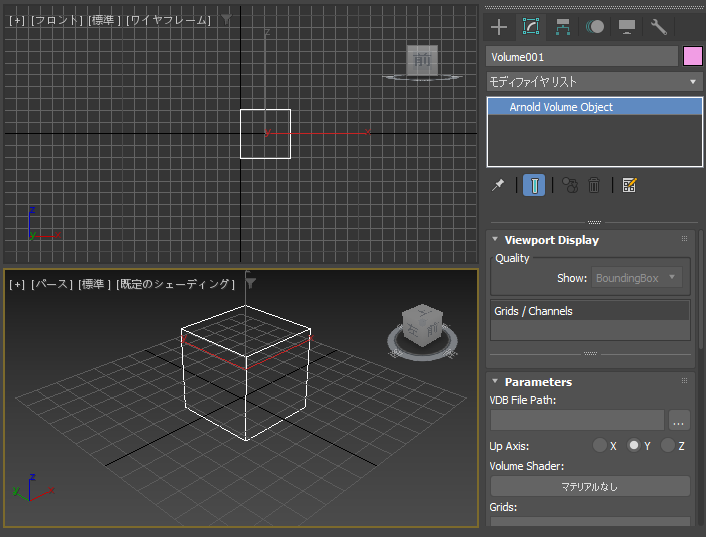The image size is (706, 537).
Task: Set Up Axis to X
Action: (x=600, y=446)
